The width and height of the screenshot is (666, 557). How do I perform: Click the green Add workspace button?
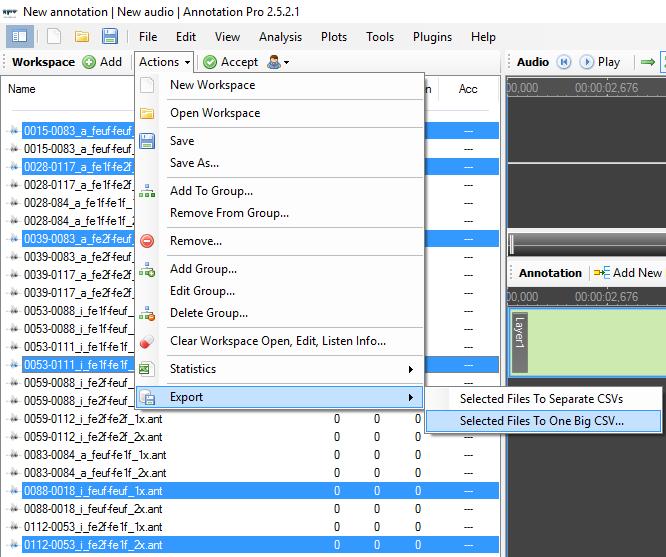(102, 62)
